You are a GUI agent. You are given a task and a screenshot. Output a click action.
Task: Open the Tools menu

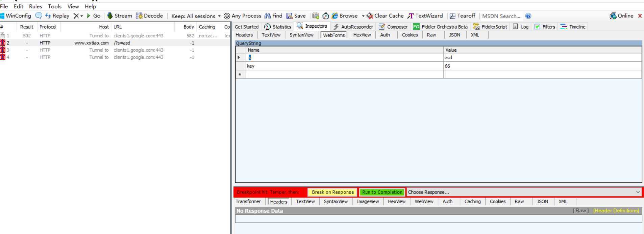pyautogui.click(x=55, y=6)
